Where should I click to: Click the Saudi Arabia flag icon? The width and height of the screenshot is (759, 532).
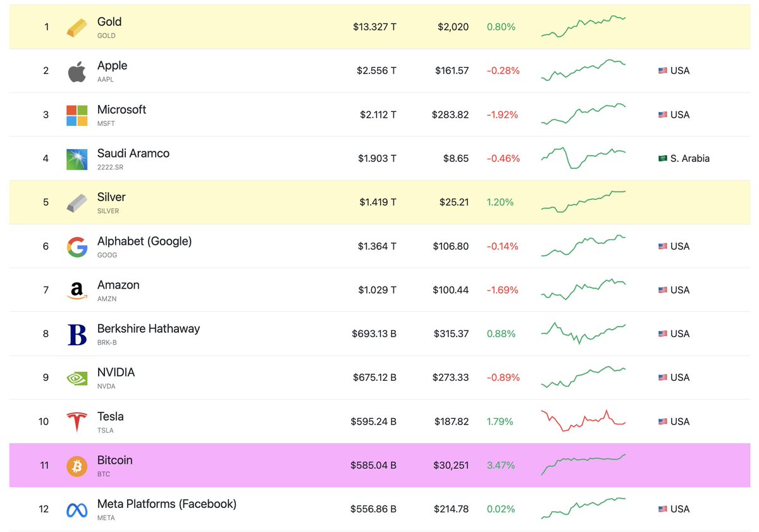point(662,159)
